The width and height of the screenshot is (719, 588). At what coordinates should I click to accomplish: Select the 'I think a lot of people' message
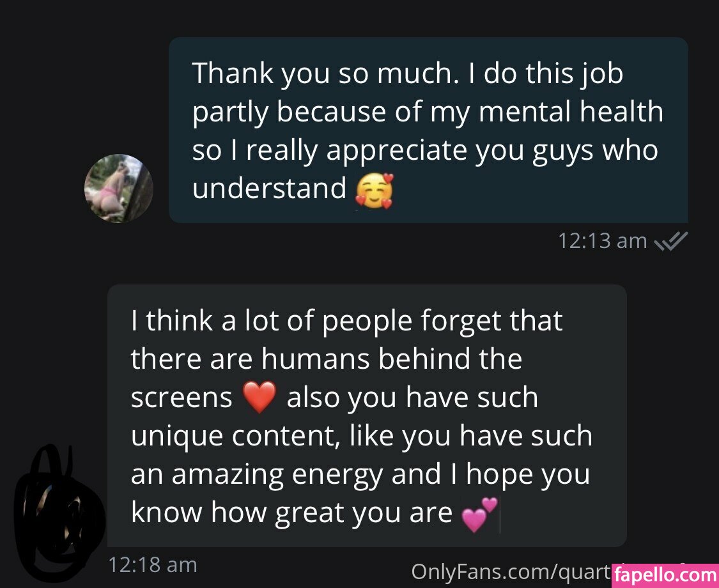(367, 415)
